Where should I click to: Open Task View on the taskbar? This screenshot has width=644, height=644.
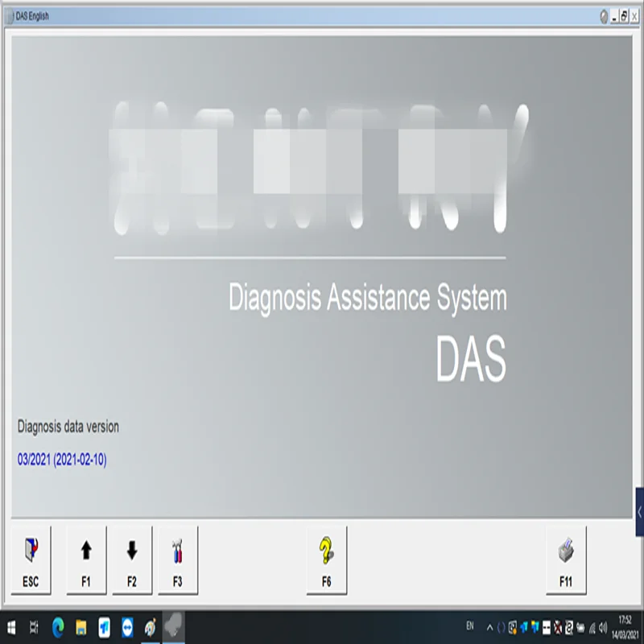click(35, 628)
